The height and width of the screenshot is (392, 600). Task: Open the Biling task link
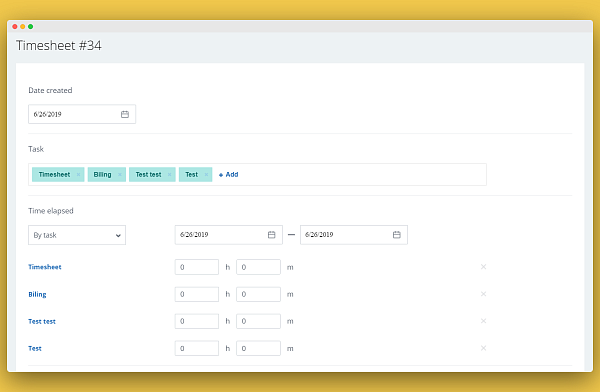tap(37, 294)
